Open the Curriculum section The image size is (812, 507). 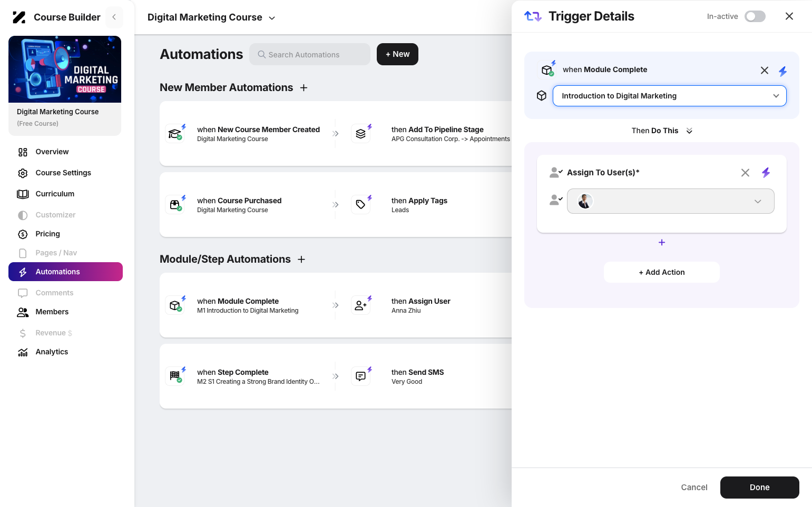pos(65,194)
